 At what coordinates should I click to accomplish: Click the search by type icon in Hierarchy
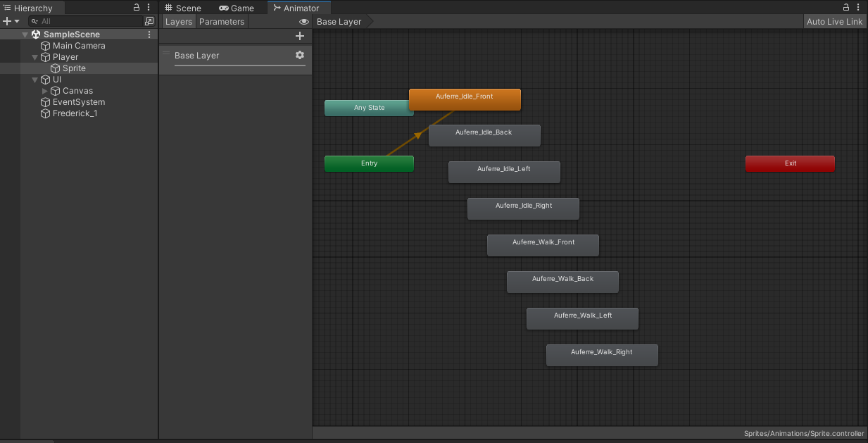(x=149, y=22)
